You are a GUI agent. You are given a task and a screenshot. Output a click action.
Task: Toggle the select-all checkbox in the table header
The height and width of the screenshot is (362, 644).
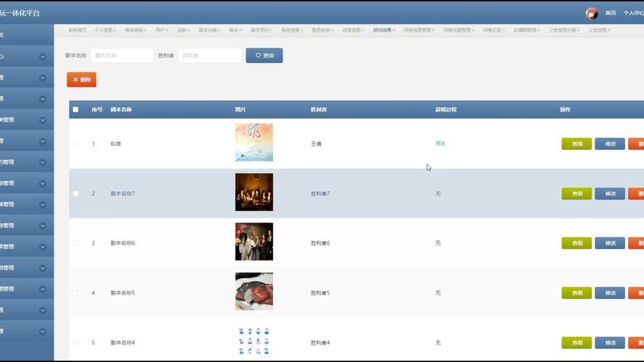(x=75, y=110)
